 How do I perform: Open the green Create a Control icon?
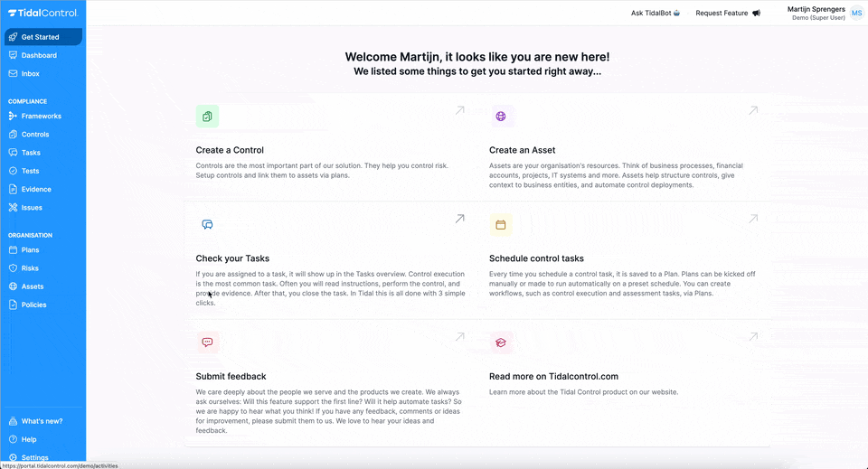(207, 117)
